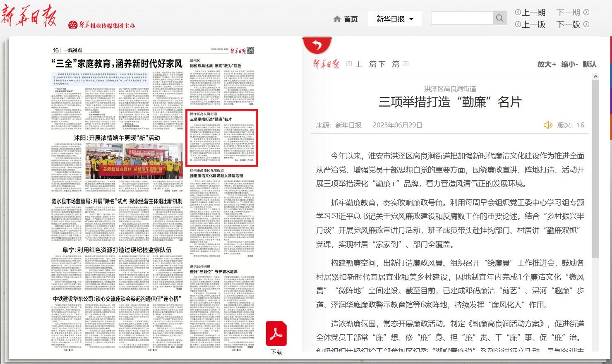The image size is (612, 364).
Task: Click the 新华日报 logo at top left
Action: click(x=29, y=16)
